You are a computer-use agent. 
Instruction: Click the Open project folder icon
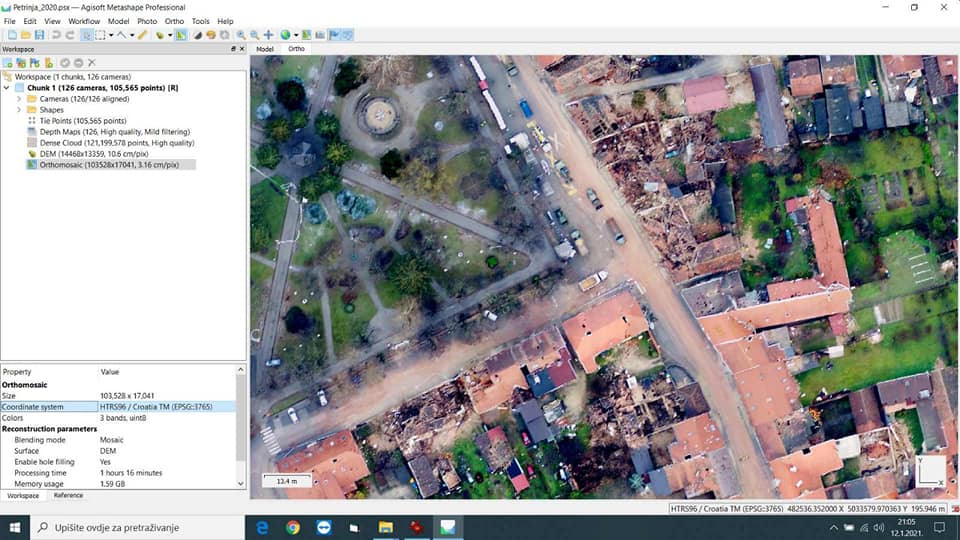25,35
